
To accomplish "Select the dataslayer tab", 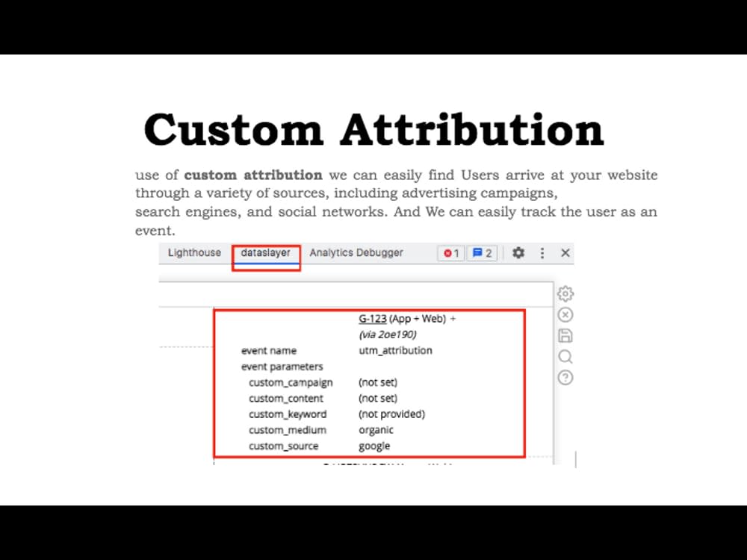I will click(x=265, y=252).
